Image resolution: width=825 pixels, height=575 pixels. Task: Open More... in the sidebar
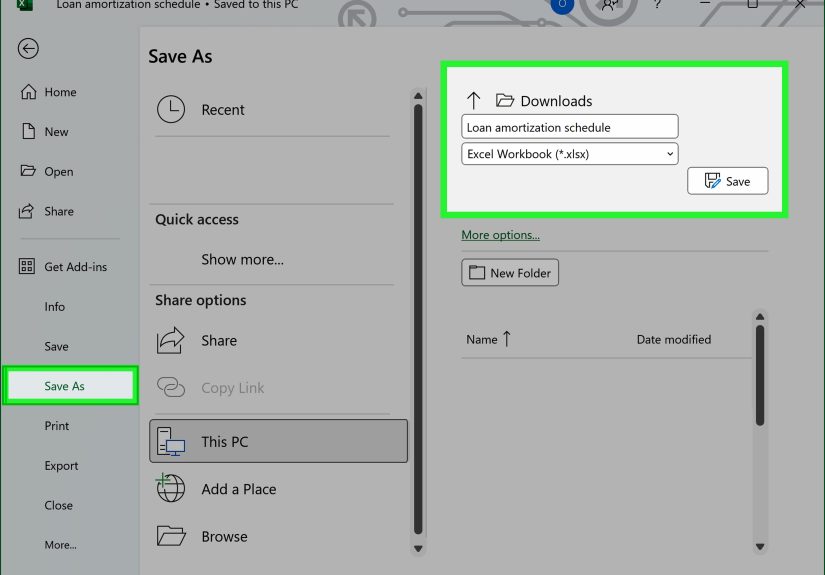[x=61, y=545]
